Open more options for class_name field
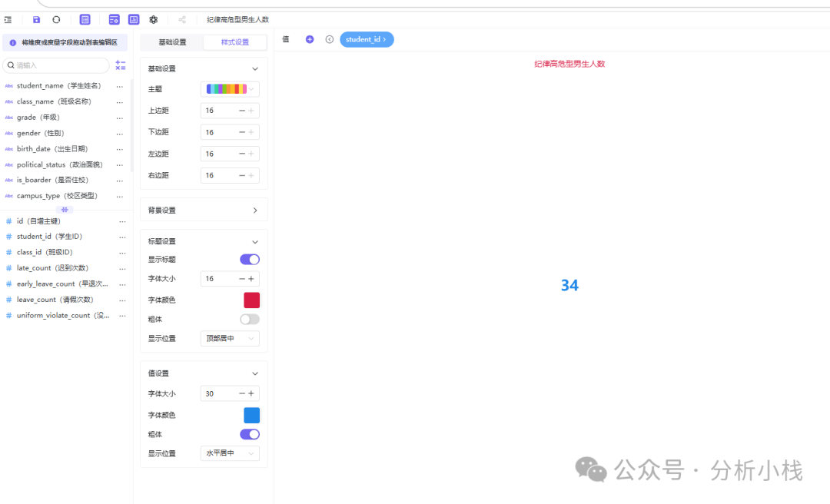Viewport: 830px width, 504px height. pyautogui.click(x=120, y=102)
